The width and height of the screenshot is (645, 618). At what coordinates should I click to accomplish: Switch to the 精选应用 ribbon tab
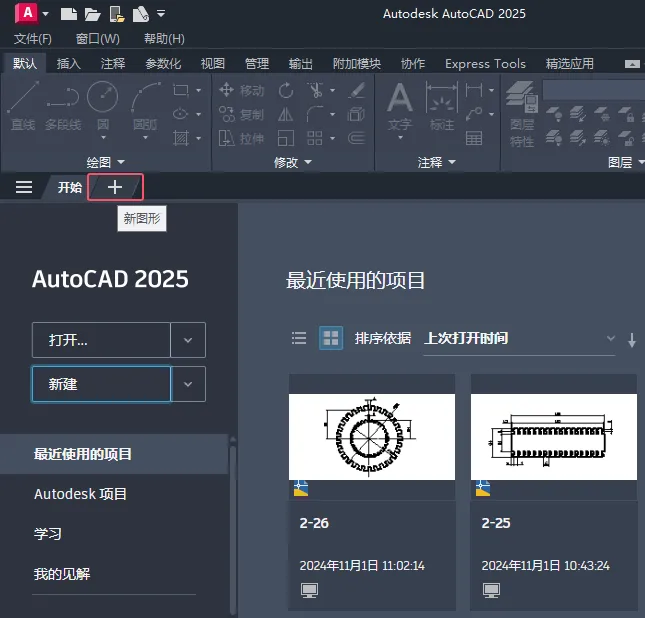tap(570, 63)
